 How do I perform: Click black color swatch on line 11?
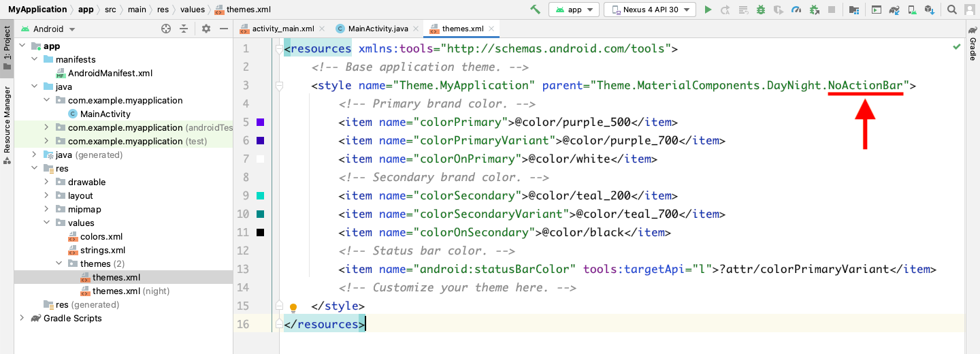(260, 233)
